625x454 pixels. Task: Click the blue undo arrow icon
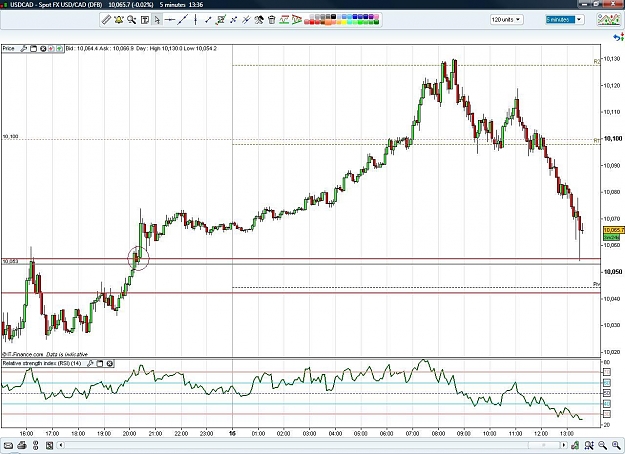[616, 37]
